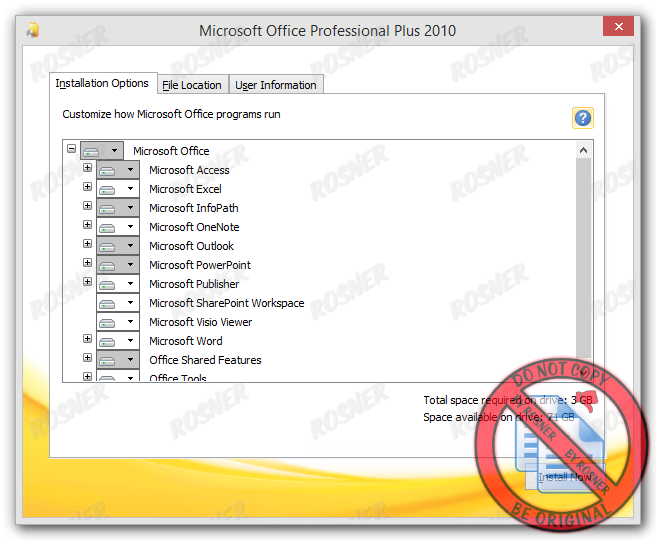Expand the Microsoft Publisher node
Screen dimensions: 656x540
point(87,282)
